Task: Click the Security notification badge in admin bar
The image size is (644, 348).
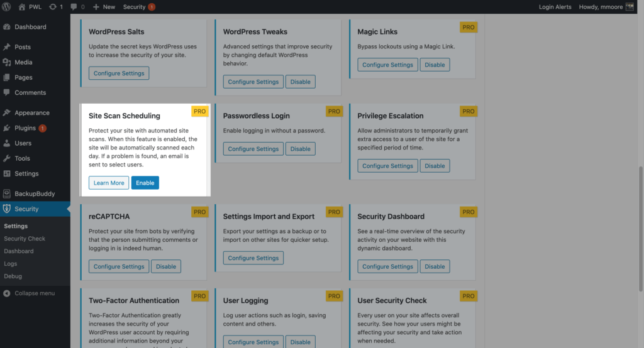Action: [152, 7]
